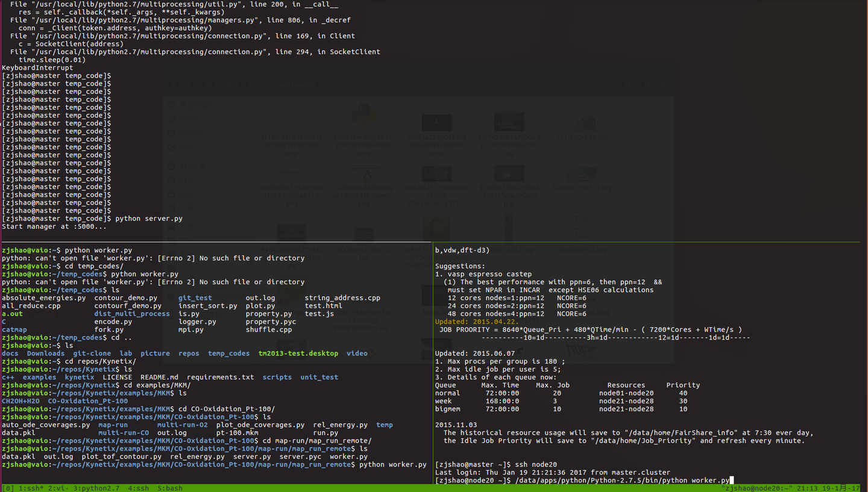868x492 pixels.
Task: Open the Trash item in the sidebar
Action: [x=190, y=132]
